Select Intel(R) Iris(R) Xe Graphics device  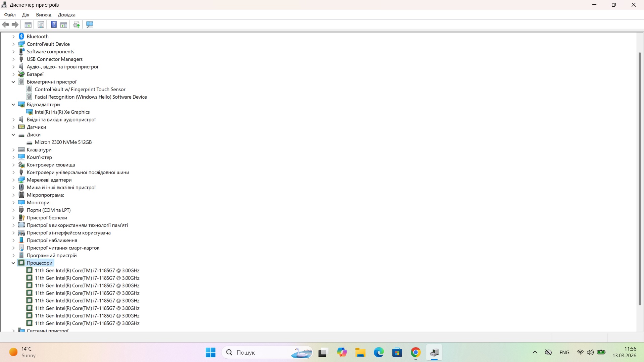[62, 112]
